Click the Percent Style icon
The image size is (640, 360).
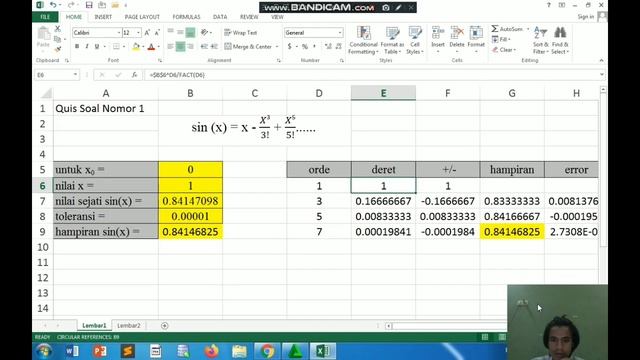pyautogui.click(x=304, y=47)
